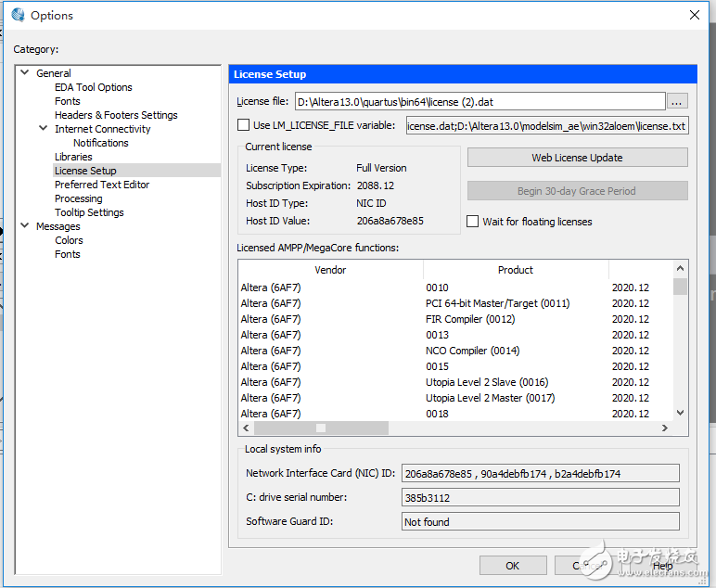Collapse the General category tree node

click(25, 73)
